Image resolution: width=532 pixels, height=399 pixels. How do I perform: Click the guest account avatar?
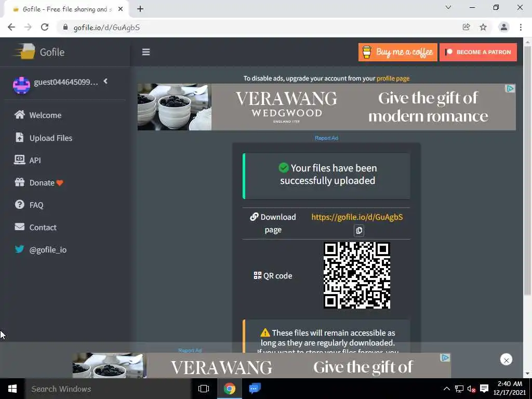pyautogui.click(x=21, y=85)
